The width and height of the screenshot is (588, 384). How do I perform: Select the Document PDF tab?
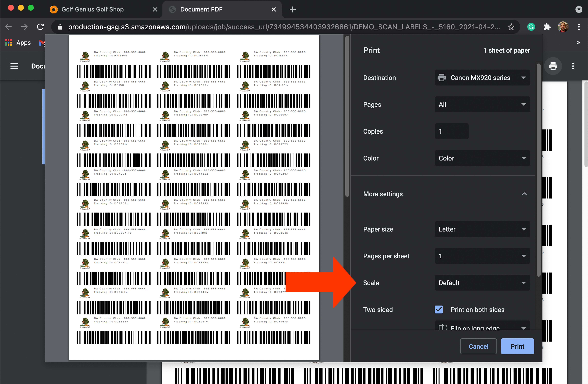tap(222, 9)
